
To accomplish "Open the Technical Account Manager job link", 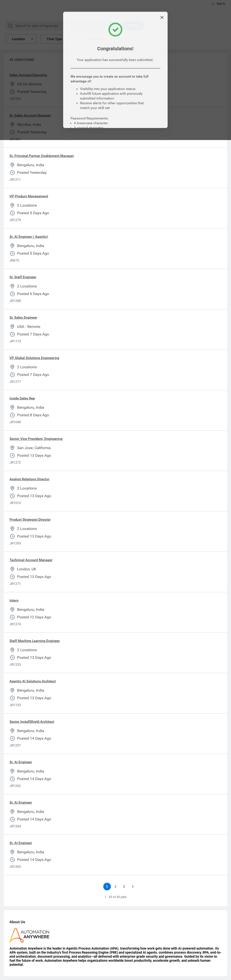I will (x=31, y=560).
